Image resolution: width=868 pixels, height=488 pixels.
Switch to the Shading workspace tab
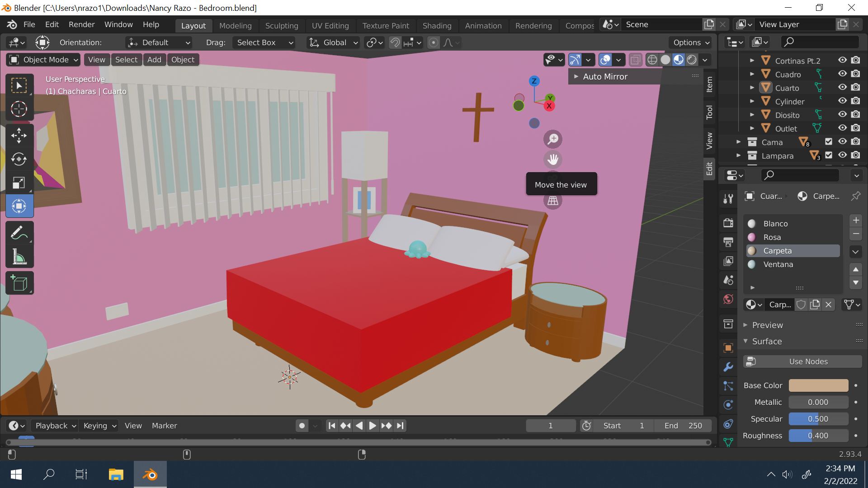437,26
